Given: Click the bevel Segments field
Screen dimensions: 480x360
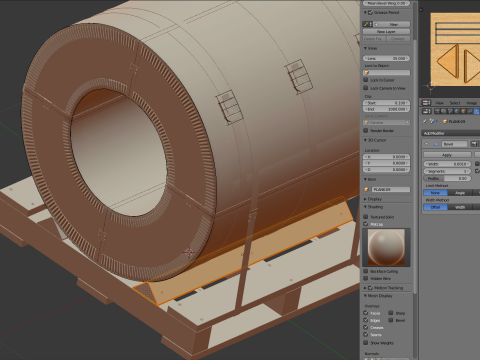Looking at the screenshot, I should [x=447, y=171].
